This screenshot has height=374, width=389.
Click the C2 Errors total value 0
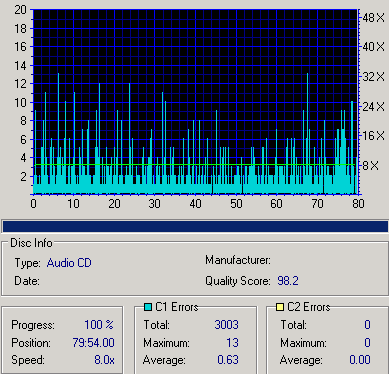pyautogui.click(x=367, y=325)
